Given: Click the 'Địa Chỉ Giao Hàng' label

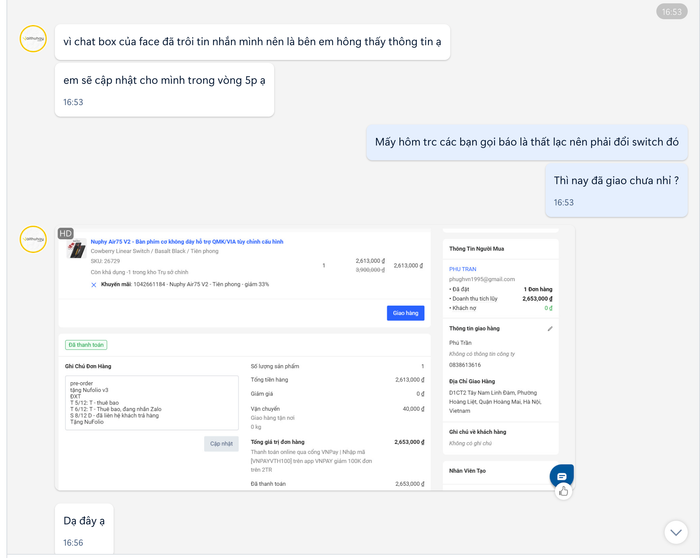Looking at the screenshot, I should coord(472,382).
